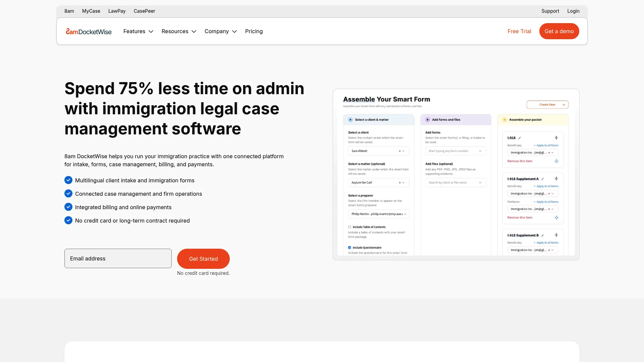Click the pencil icon next to I-918 Supplement B

tap(542, 235)
